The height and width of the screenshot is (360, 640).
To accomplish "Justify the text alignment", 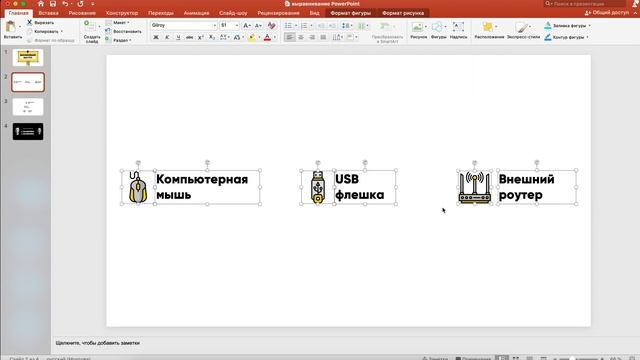I will pos(323,37).
